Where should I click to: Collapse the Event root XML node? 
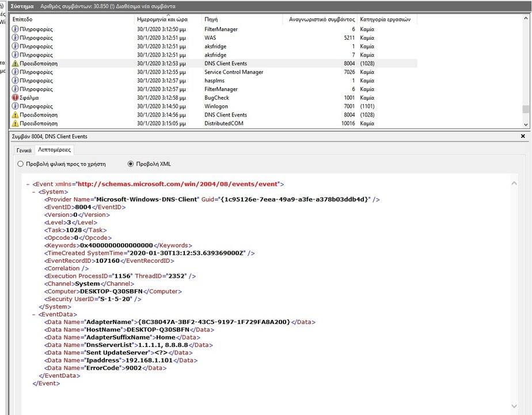(x=28, y=184)
